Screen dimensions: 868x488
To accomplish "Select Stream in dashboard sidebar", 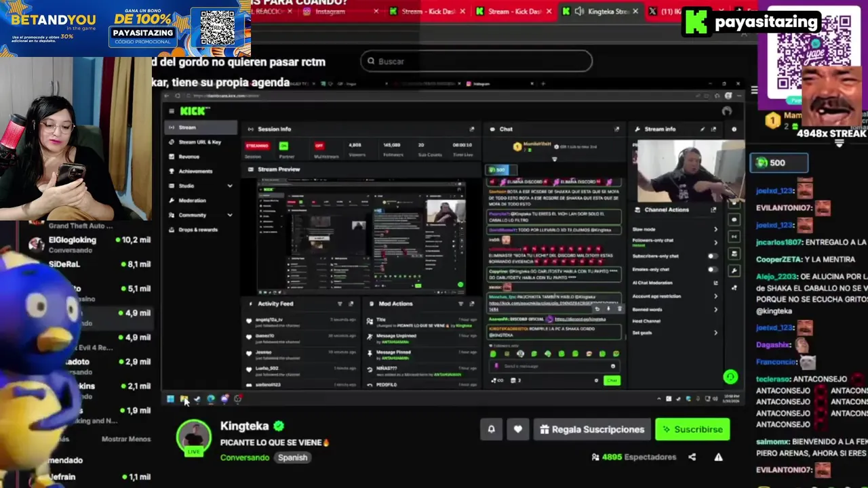I will tap(201, 127).
